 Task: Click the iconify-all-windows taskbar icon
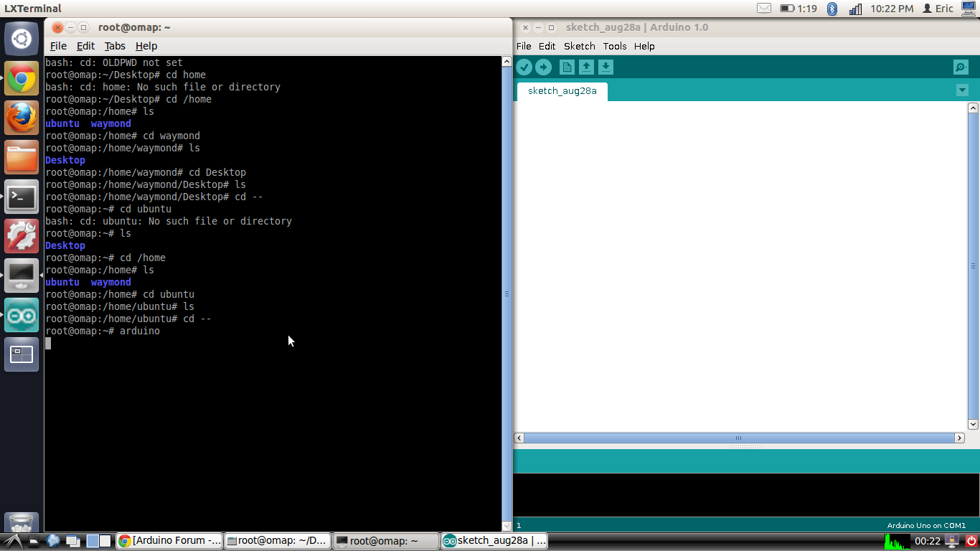point(72,541)
